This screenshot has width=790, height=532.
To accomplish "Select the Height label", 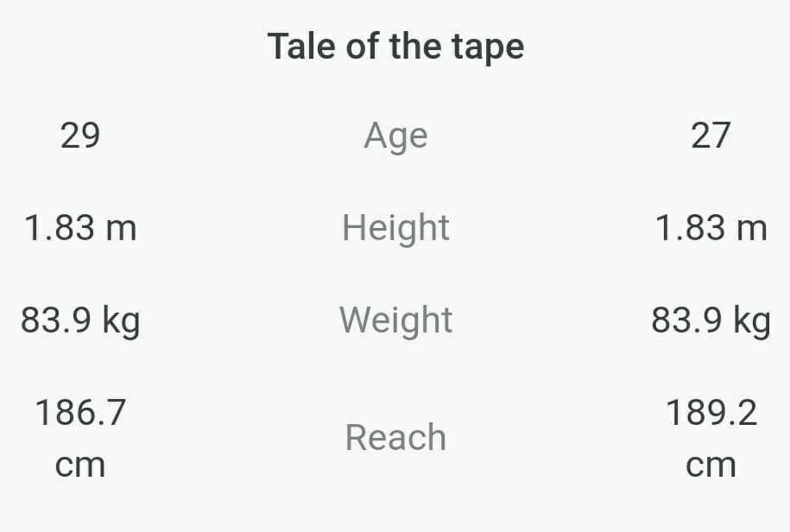I will click(x=395, y=228).
